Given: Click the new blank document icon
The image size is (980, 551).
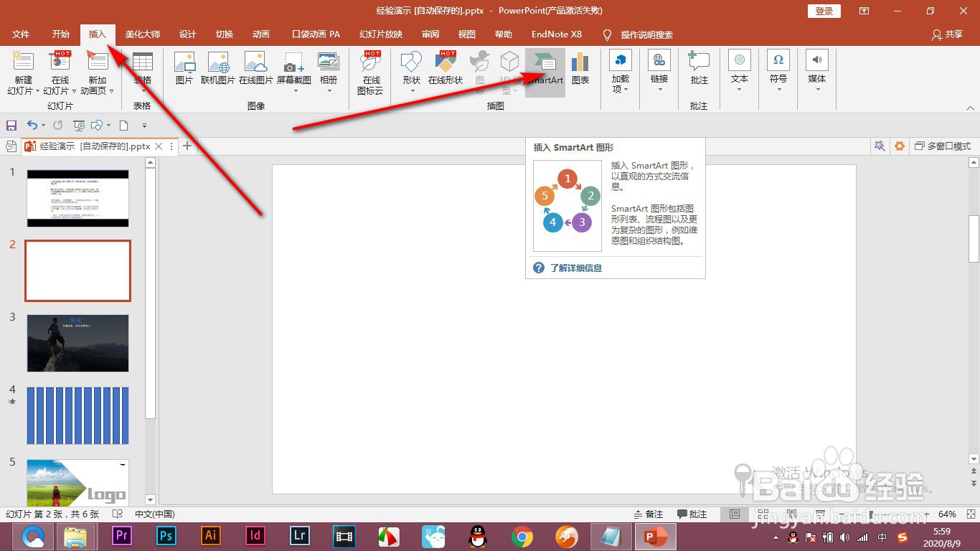Looking at the screenshot, I should coord(123,126).
